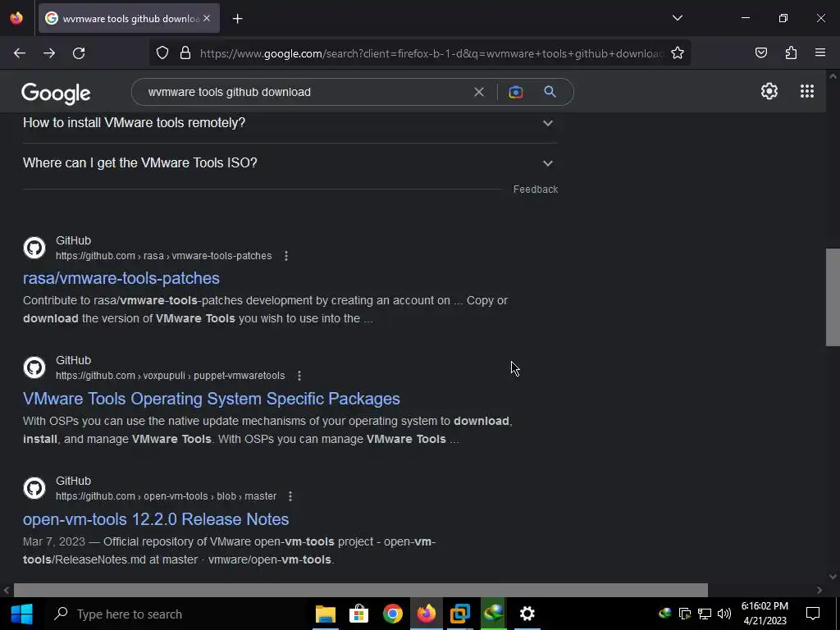Open more options for puppet-vmwaretools result
This screenshot has width=840, height=630.
tap(299, 376)
